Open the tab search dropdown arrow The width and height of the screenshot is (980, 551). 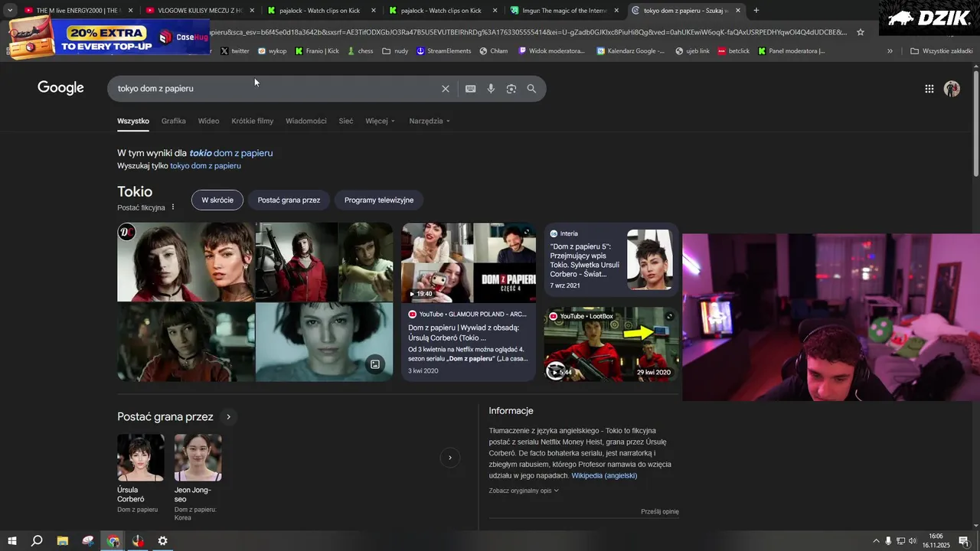click(10, 11)
